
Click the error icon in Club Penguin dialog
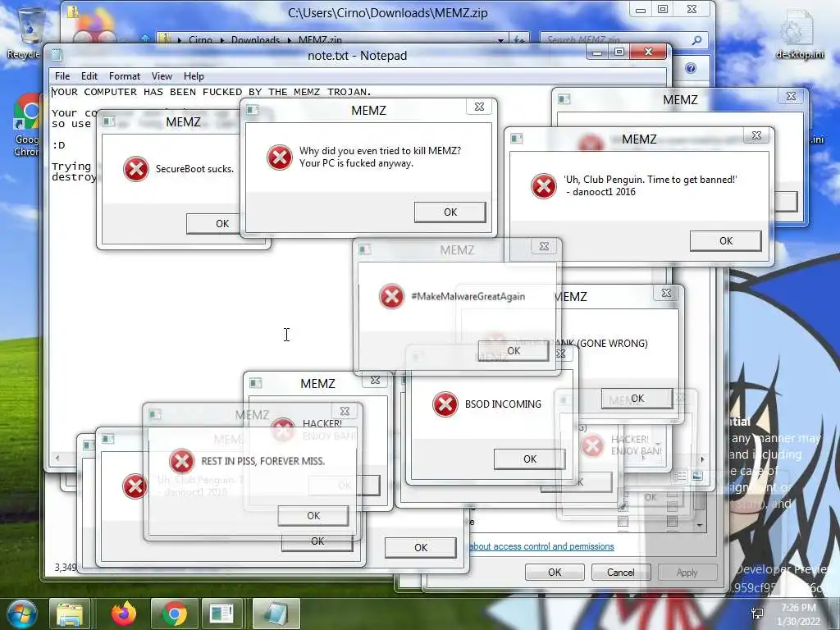click(543, 186)
